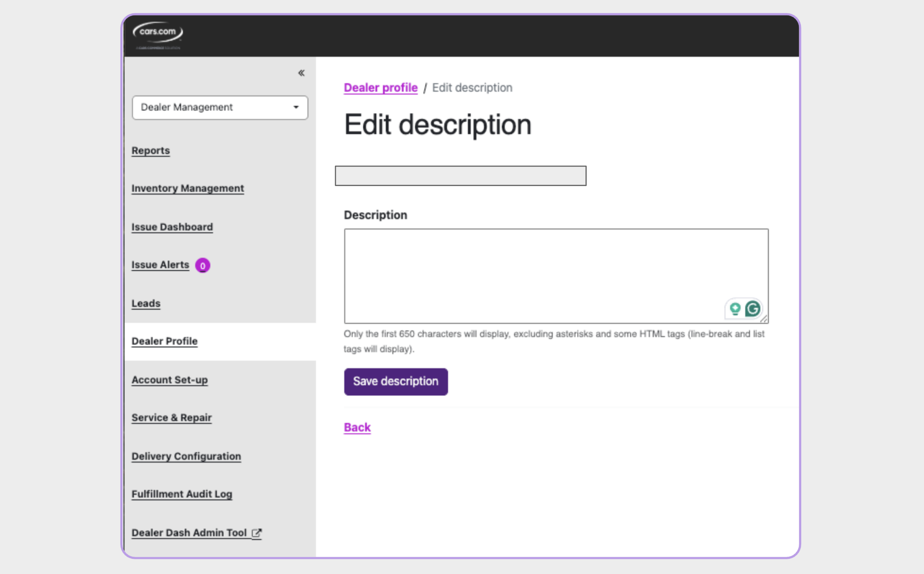Select Dealer Profile in the sidebar
Image resolution: width=924 pixels, height=574 pixels.
(165, 341)
